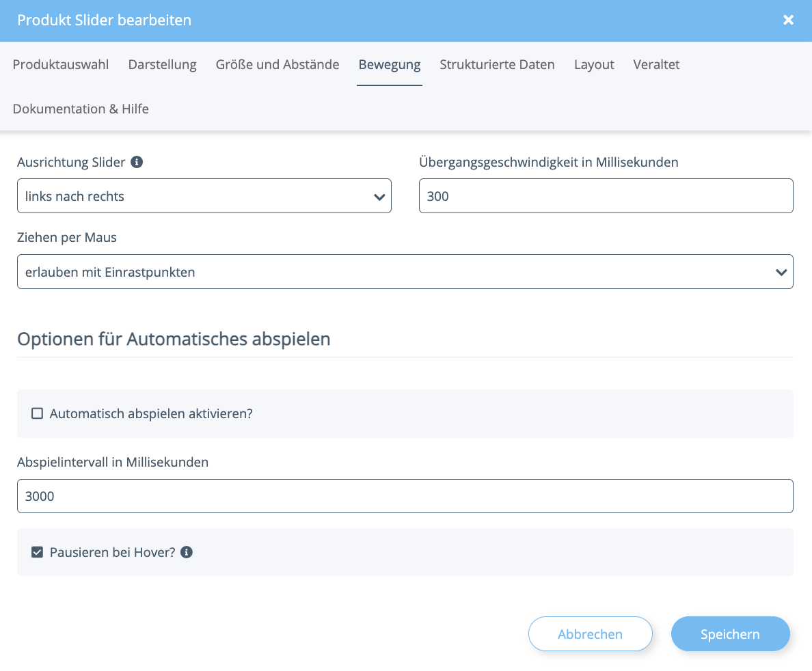
Task: Enable Automatisch abspielen aktivieren checkbox
Action: pyautogui.click(x=38, y=413)
